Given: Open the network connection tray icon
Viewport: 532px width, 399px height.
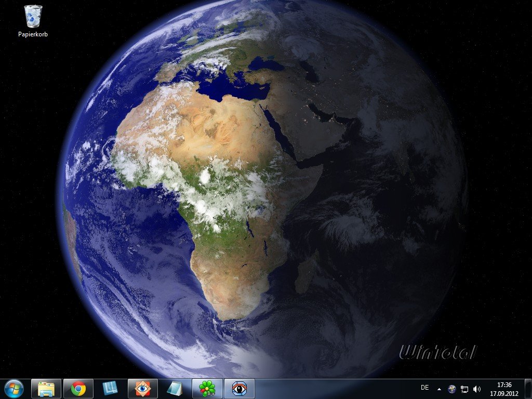Looking at the screenshot, I should click(464, 389).
